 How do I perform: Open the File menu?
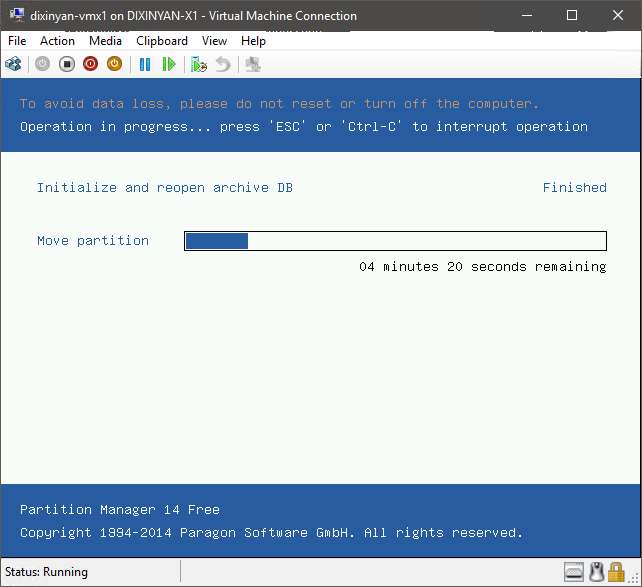[17, 41]
